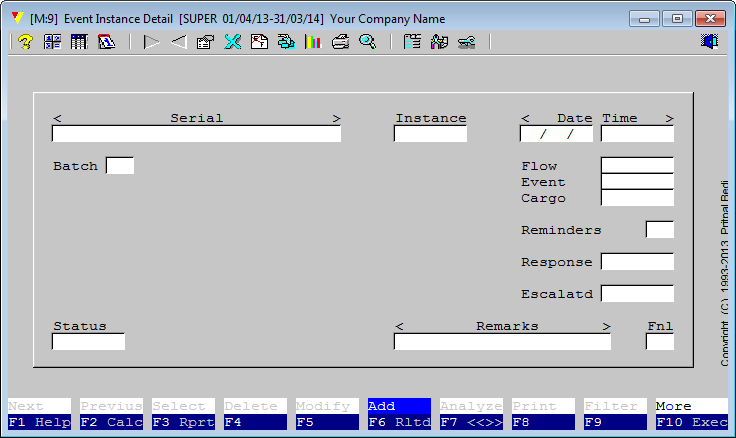This screenshot has height=438, width=736.
Task: Click the More button above F10
Action: click(692, 406)
